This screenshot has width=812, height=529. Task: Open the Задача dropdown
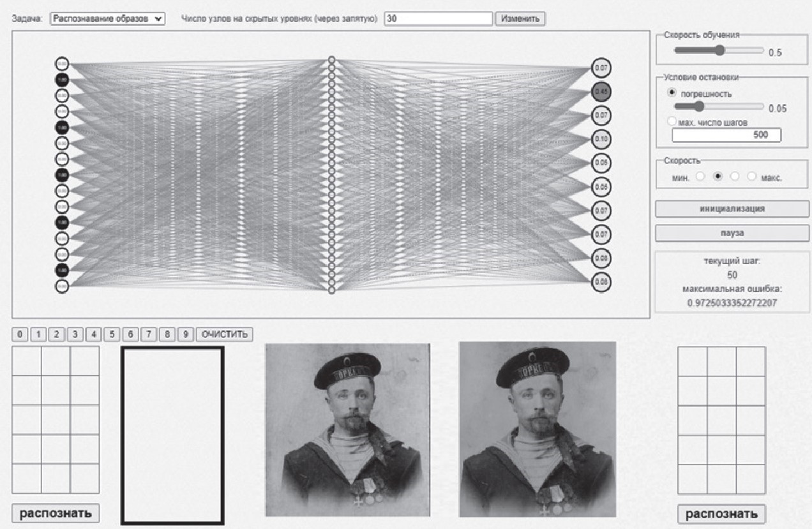coord(107,19)
